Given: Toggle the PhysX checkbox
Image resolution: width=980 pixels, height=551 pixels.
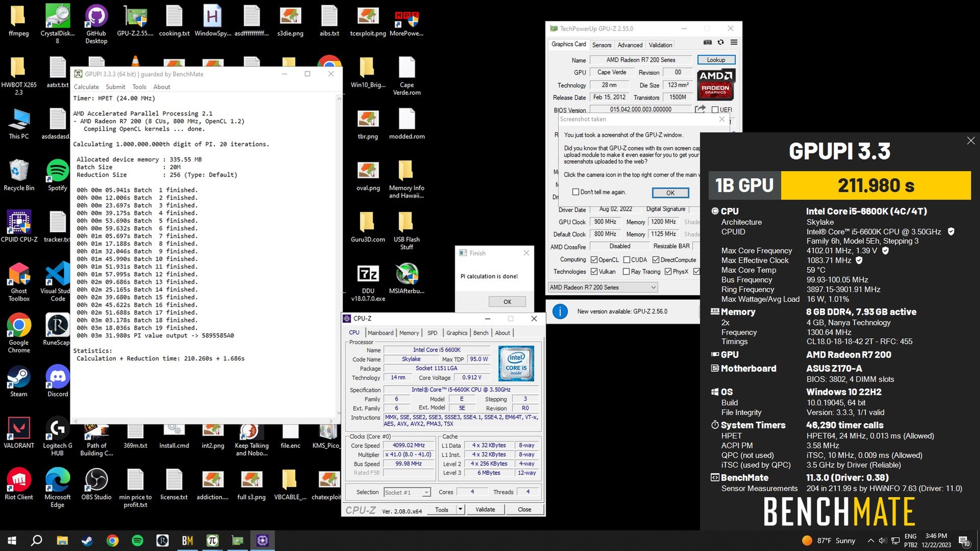Looking at the screenshot, I should (668, 271).
